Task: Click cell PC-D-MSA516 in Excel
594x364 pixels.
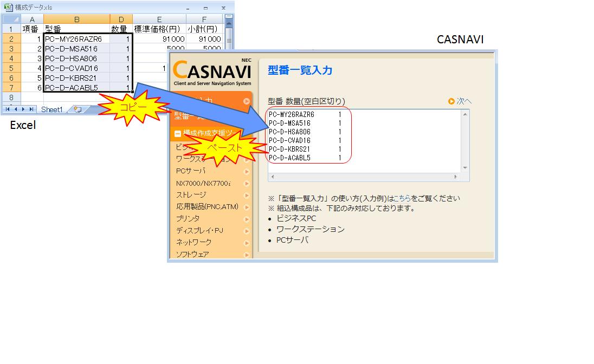Action: (x=77, y=49)
